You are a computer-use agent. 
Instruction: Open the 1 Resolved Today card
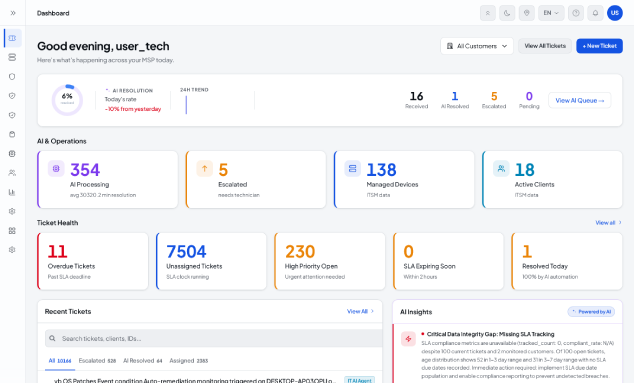coord(567,261)
